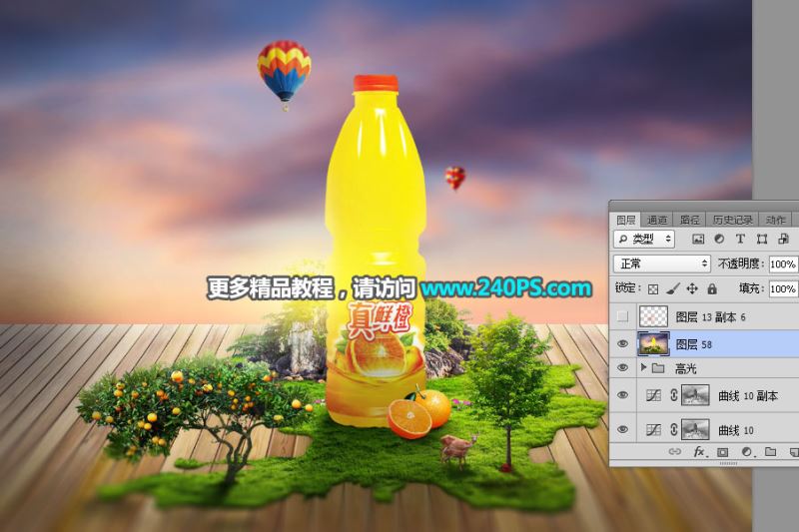The width and height of the screenshot is (799, 532).
Task: Lock position move icon
Action: 692,288
